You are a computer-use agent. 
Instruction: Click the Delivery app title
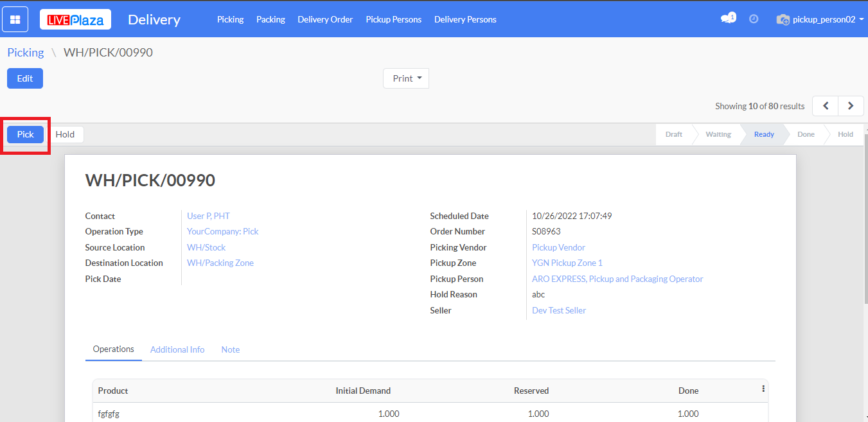(154, 19)
